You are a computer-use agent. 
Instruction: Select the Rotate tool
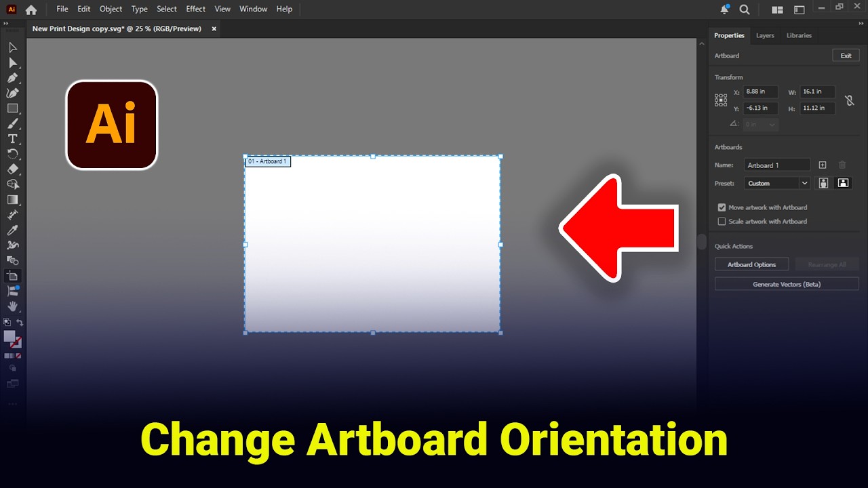click(x=13, y=154)
